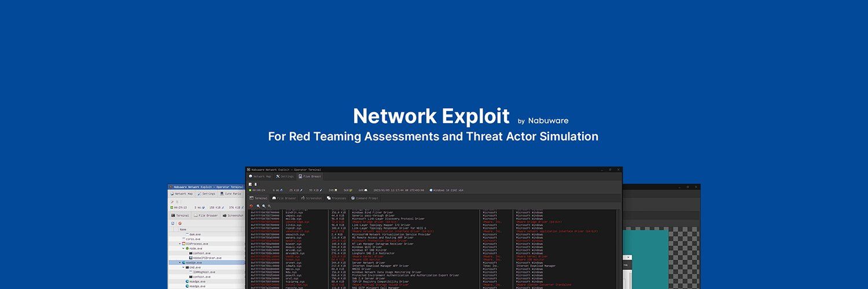Viewport: 868px width, 289px height.
Task: Click third magnifier zoom icon in terminal toolbar
Action: pyautogui.click(x=269, y=206)
